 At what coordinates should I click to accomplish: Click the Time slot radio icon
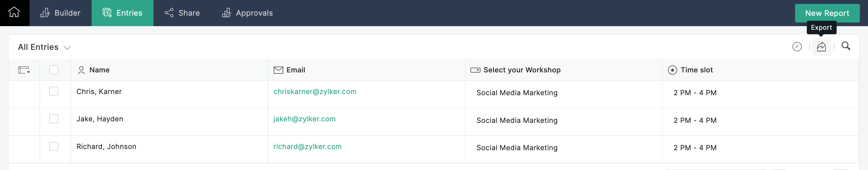672,70
